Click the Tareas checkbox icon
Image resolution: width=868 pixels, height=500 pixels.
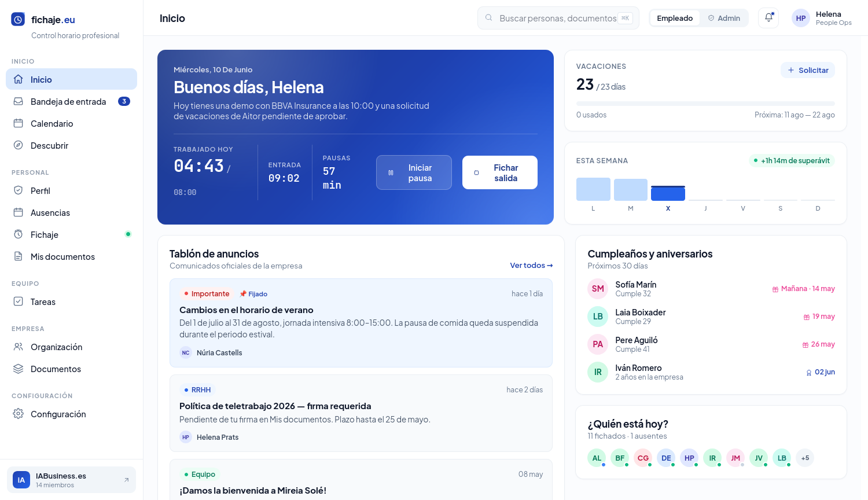click(19, 302)
